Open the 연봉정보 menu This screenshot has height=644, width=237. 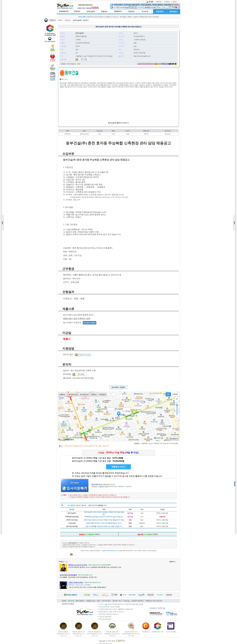tap(104, 11)
